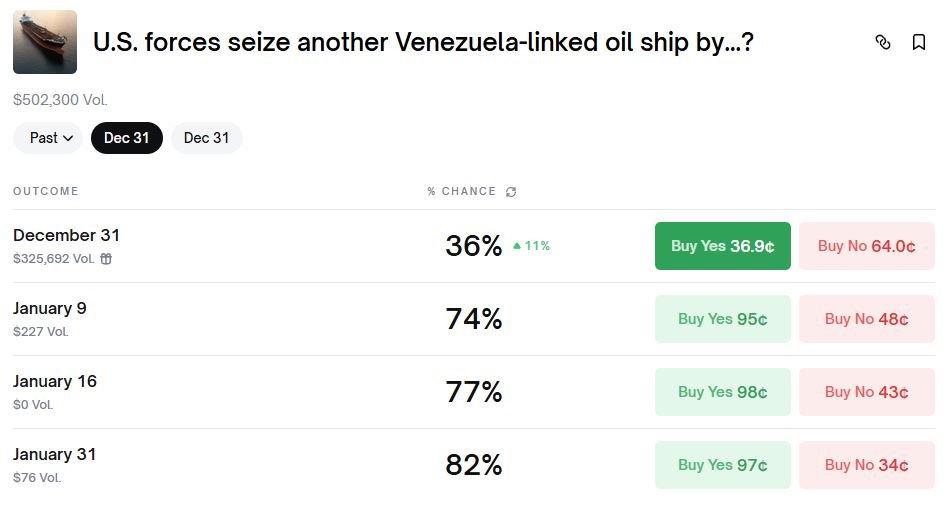Click Buy Yes 36.9¢ for December 31
This screenshot has height=514, width=951.
tap(722, 246)
